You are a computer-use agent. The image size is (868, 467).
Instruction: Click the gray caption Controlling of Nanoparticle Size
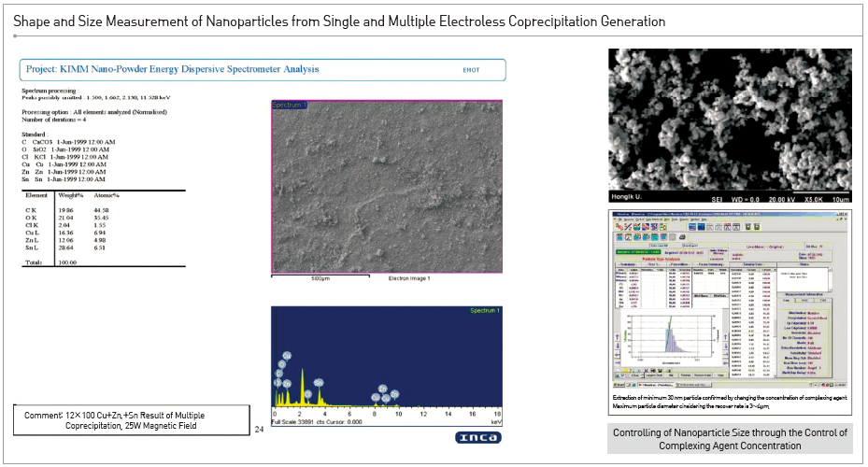click(x=730, y=439)
